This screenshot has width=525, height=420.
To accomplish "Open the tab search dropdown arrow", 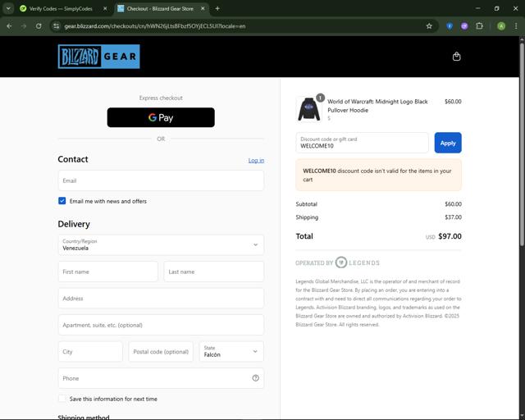I will pyautogui.click(x=8, y=9).
